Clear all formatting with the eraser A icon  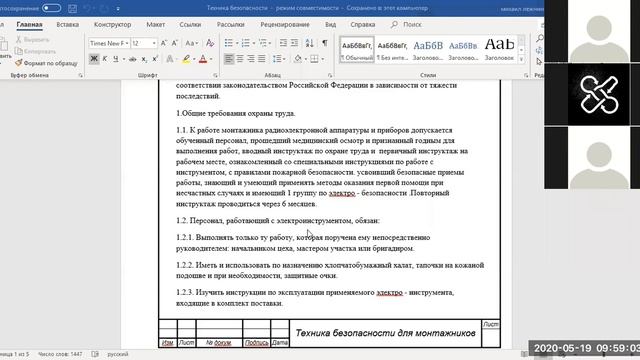(x=210, y=43)
